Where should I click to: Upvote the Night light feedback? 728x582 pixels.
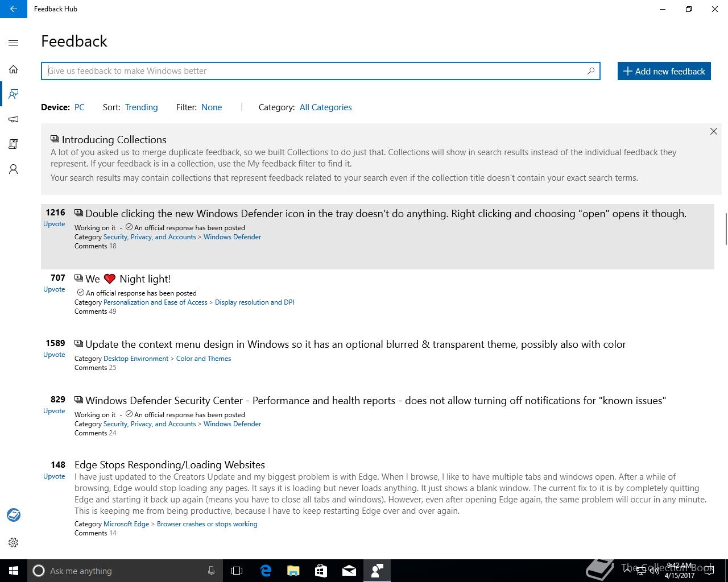54,289
